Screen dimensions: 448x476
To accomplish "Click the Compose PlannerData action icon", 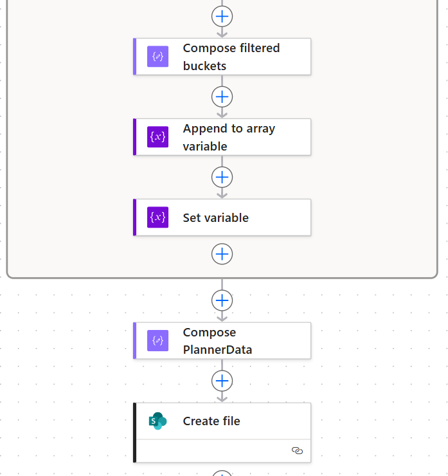I will 157,341.
